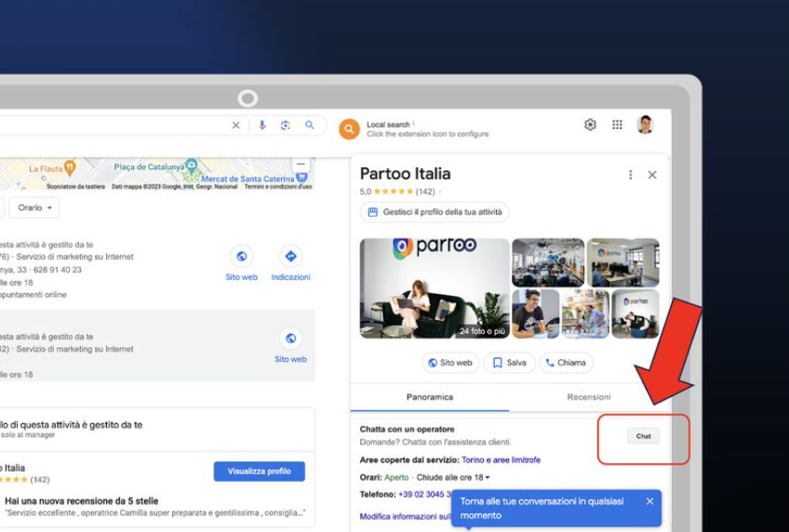
Task: Open the Orario filter dropdown
Action: coord(34,207)
